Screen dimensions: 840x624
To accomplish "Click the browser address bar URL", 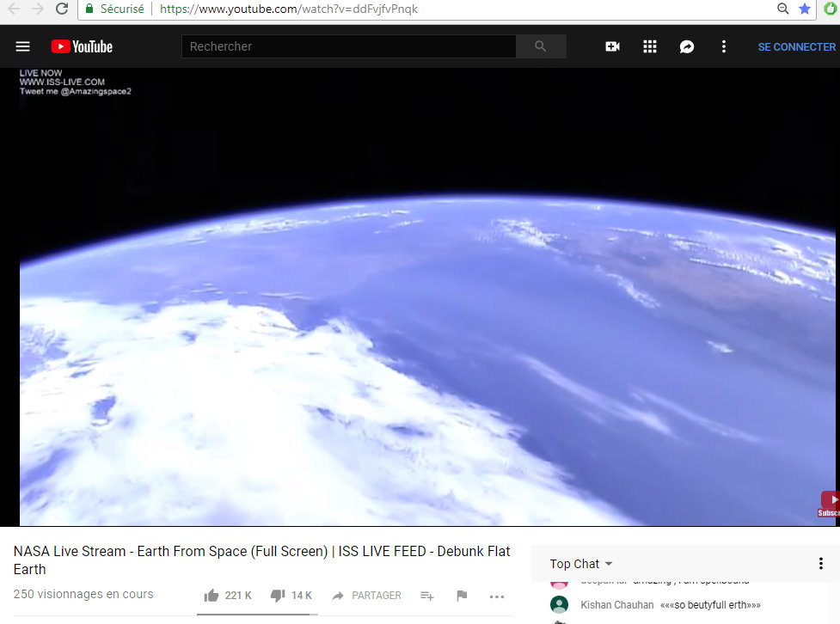I will tap(289, 9).
